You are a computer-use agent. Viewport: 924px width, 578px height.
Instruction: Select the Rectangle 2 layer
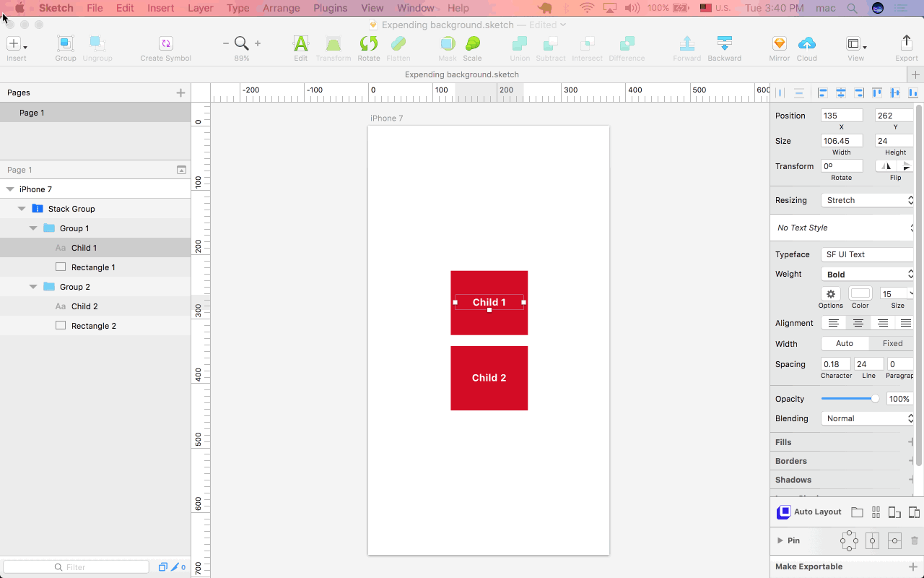point(95,326)
